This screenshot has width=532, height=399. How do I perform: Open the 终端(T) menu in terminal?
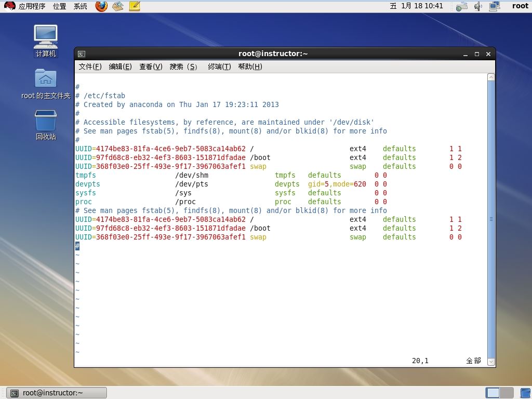pos(219,66)
